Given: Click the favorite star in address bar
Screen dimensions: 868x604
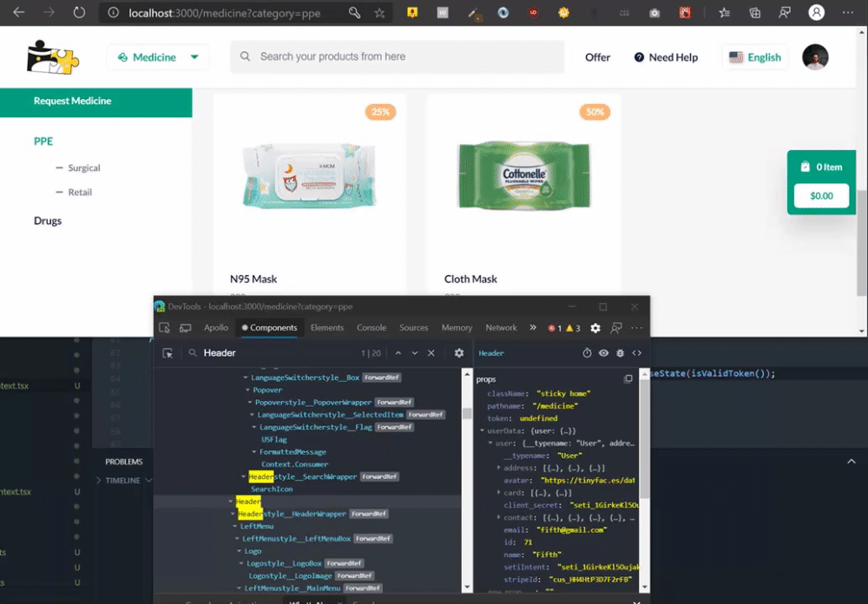Looking at the screenshot, I should pos(379,13).
